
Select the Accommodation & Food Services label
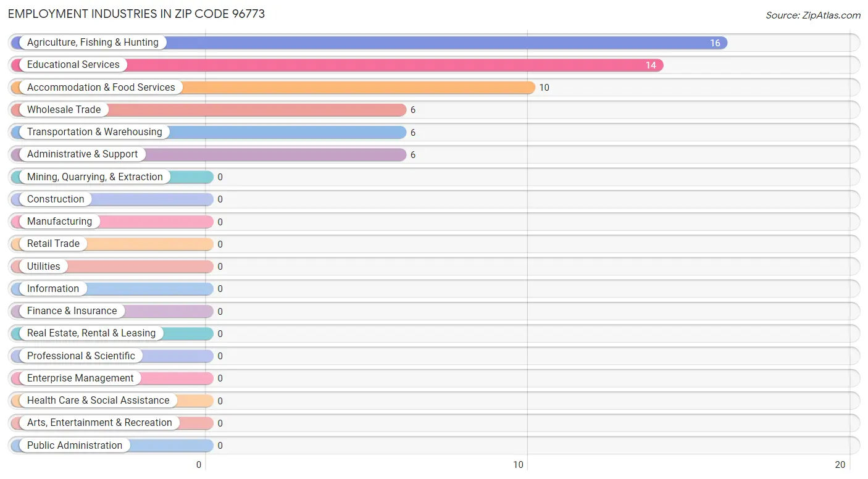tap(101, 88)
